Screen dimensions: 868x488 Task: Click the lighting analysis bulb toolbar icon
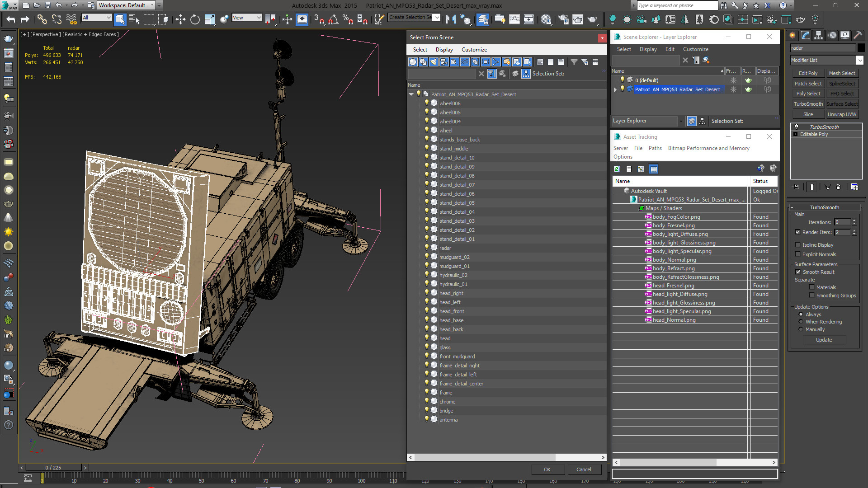click(x=815, y=19)
